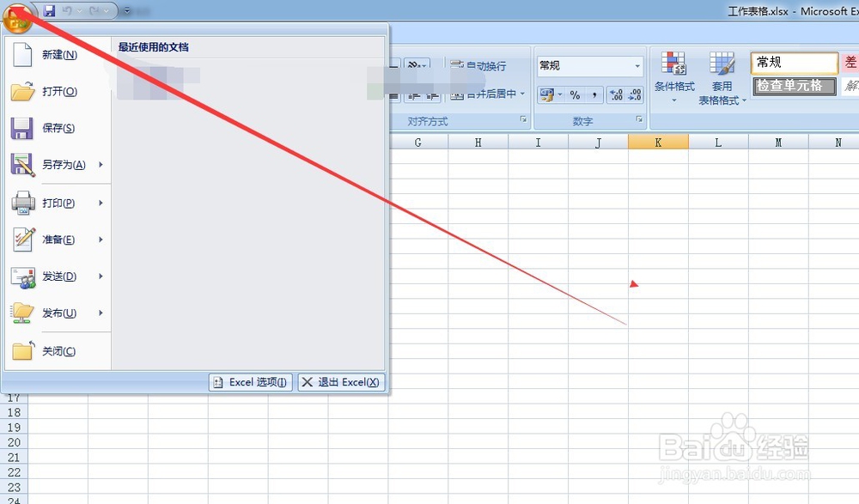The image size is (859, 504).
Task: Select row 18 header
Action: [14, 412]
